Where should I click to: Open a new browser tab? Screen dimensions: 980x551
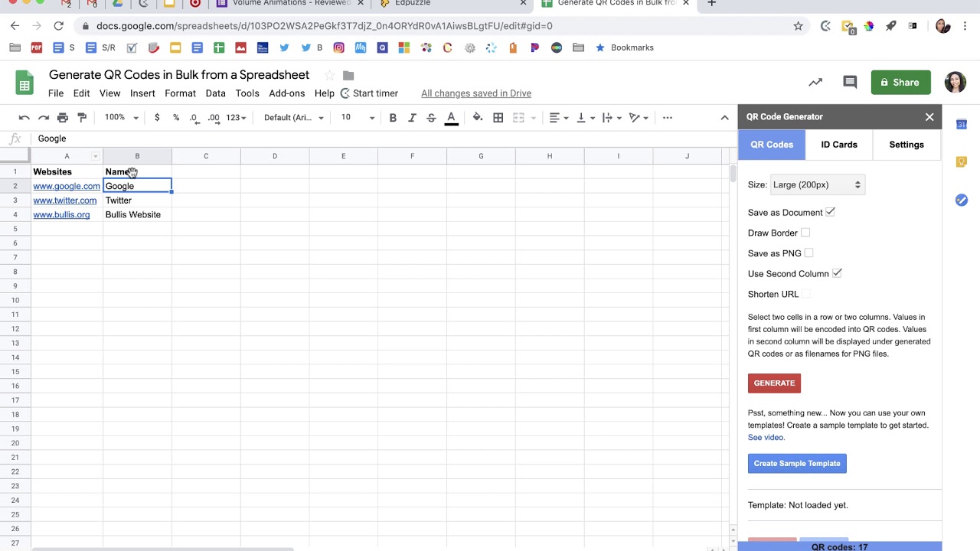pos(711,3)
